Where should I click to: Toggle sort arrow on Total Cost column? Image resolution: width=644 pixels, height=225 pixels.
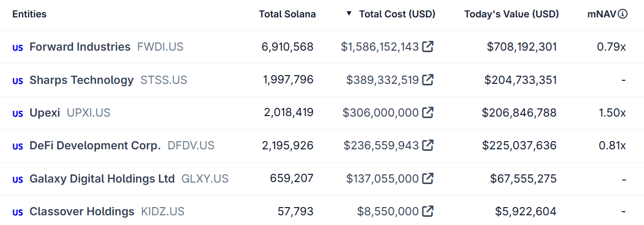349,14
